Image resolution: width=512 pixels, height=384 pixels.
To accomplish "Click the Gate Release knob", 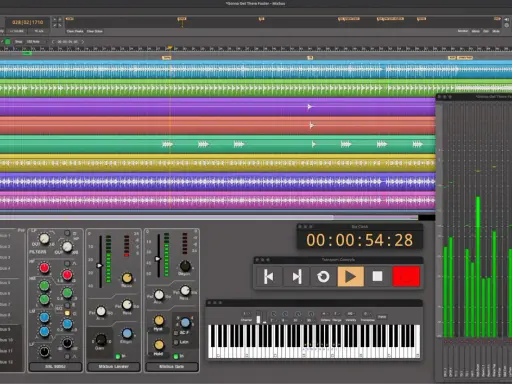I will coord(185,290).
